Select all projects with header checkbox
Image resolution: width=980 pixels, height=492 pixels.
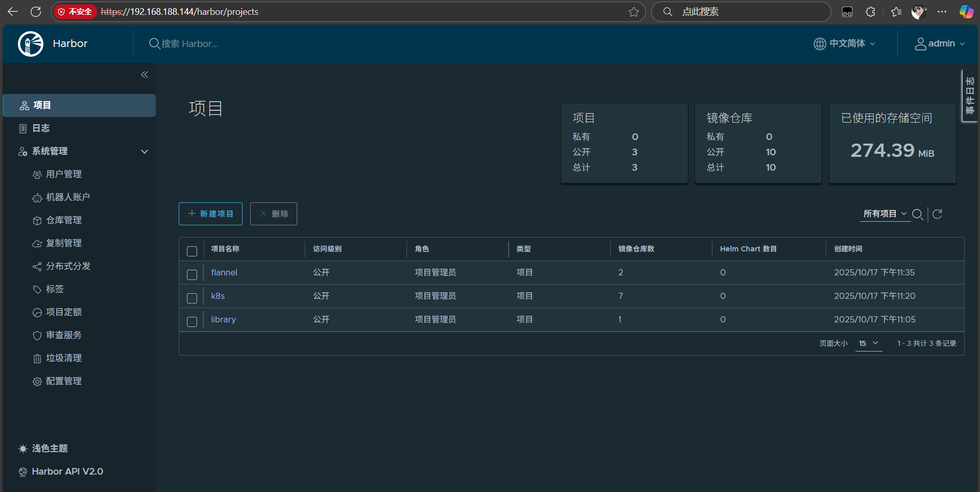click(x=192, y=251)
